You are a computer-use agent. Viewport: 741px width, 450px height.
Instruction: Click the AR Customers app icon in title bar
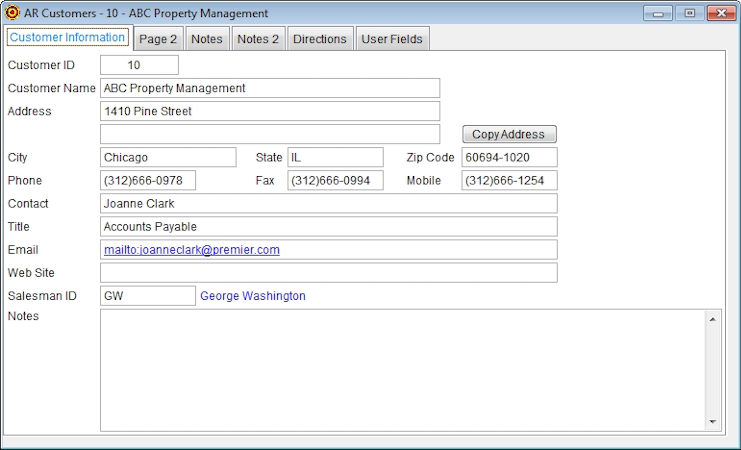click(12, 13)
